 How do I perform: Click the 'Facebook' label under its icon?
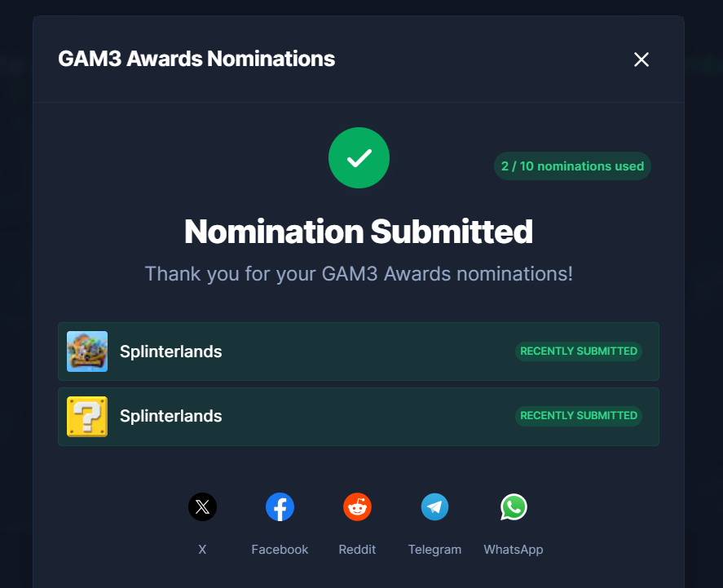[x=280, y=550]
